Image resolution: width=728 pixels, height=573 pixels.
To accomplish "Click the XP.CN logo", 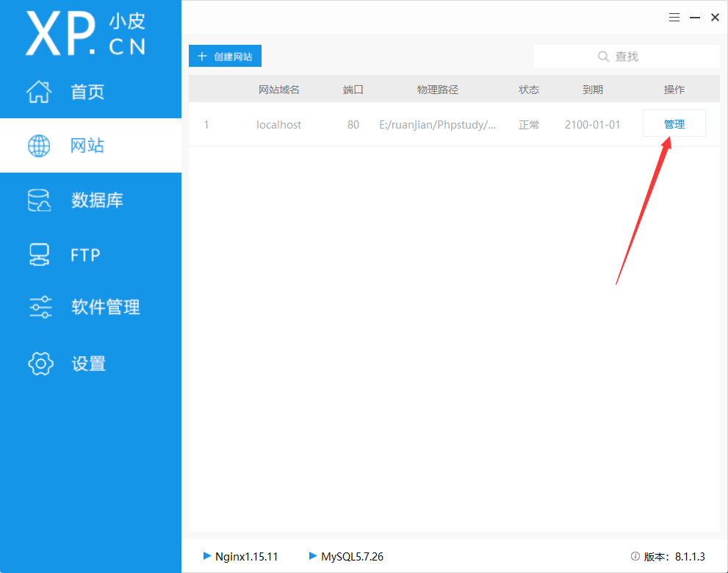I will pos(85,34).
